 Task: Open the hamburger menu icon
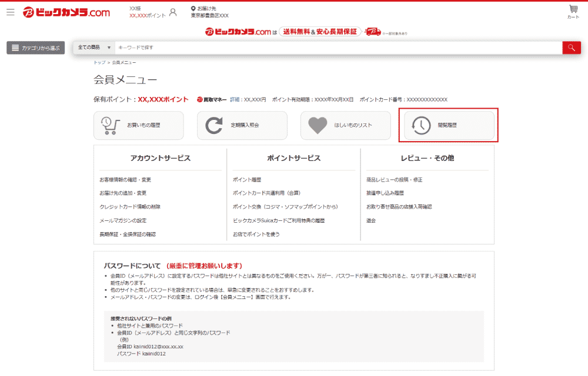tap(10, 12)
